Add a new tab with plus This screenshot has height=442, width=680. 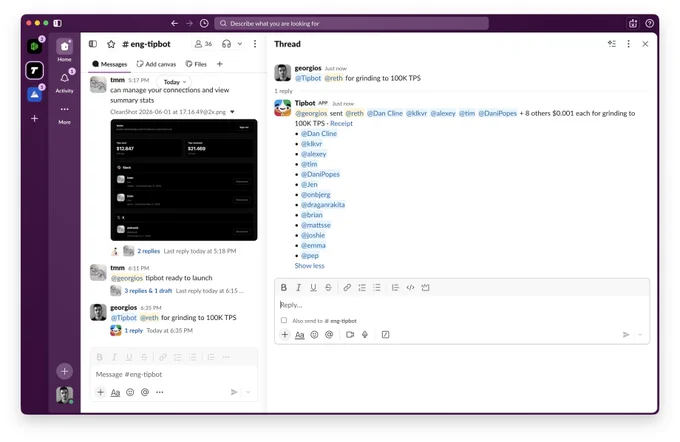(219, 64)
